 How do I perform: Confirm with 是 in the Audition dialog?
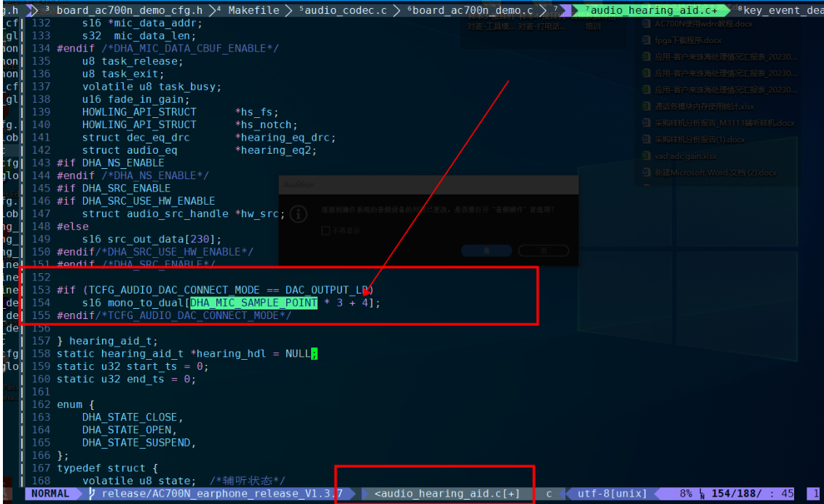point(487,251)
